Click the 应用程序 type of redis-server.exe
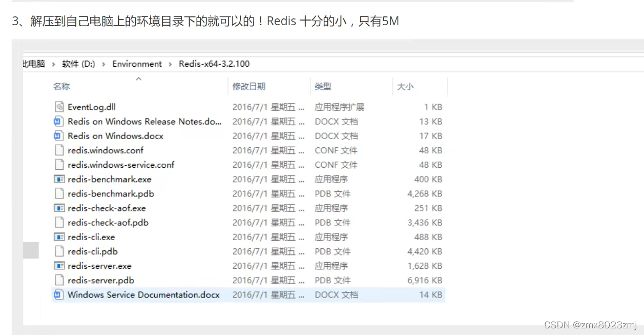This screenshot has height=335, width=644. click(x=331, y=266)
